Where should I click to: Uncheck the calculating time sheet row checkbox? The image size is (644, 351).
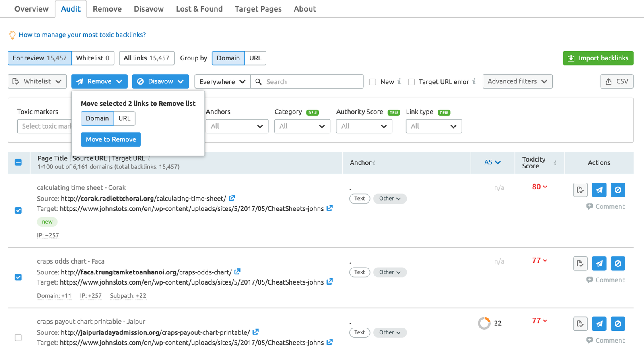coord(18,210)
